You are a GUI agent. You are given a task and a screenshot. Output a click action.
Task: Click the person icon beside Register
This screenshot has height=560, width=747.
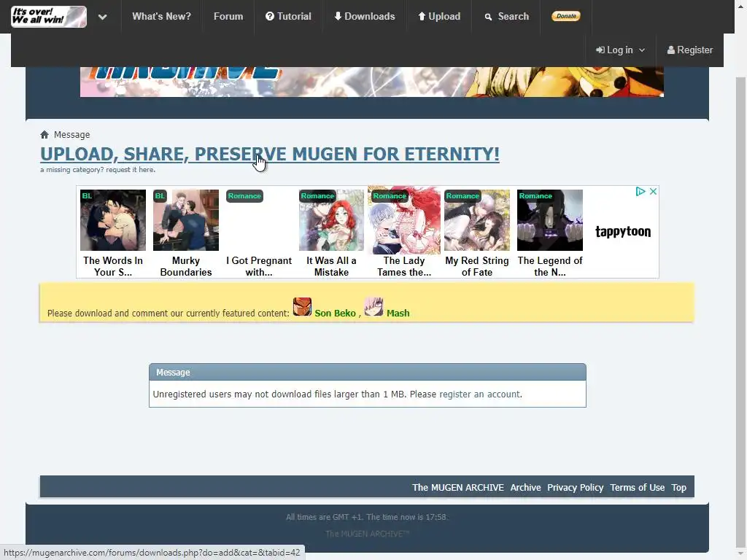point(671,50)
